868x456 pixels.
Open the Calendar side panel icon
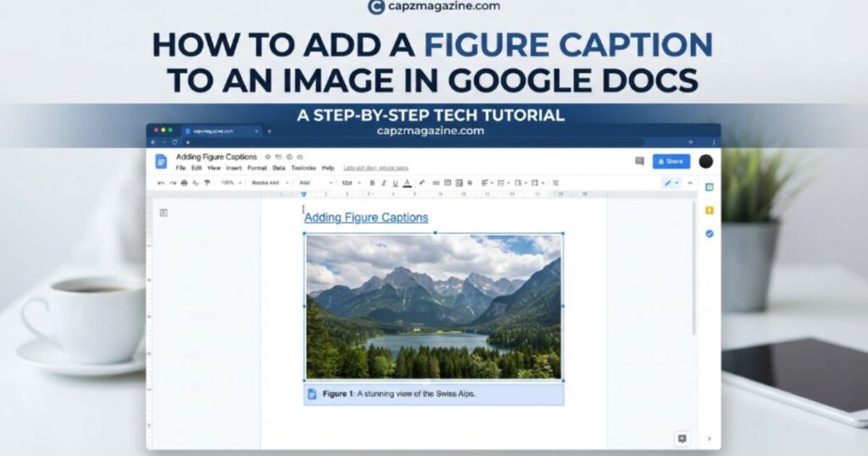(709, 187)
